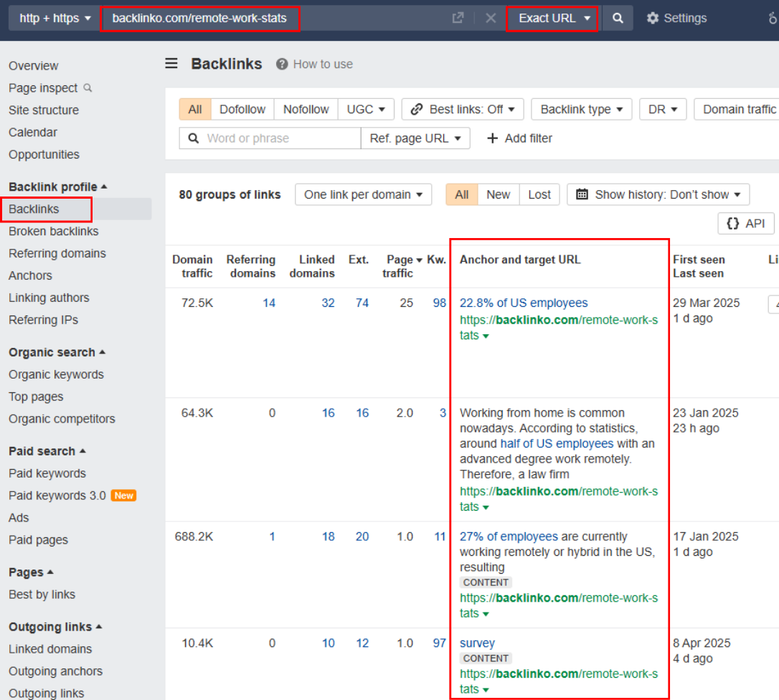Open Opportunities in the sidebar

point(44,154)
